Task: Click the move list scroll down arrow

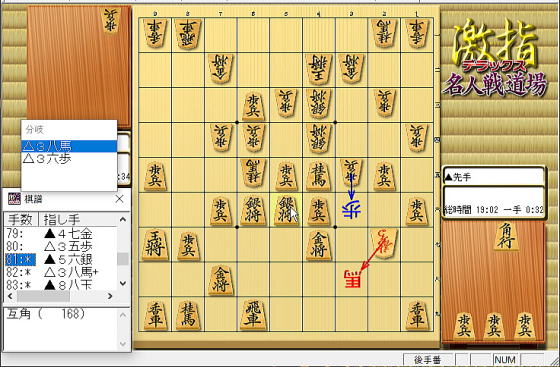Action: pos(123,283)
